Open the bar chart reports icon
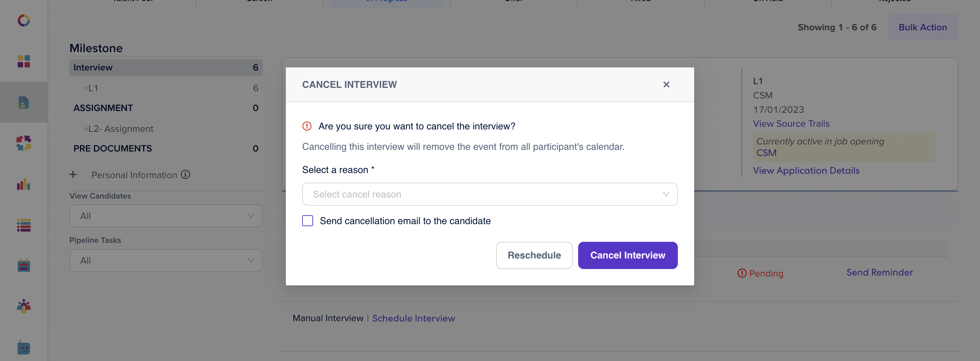 [x=23, y=184]
